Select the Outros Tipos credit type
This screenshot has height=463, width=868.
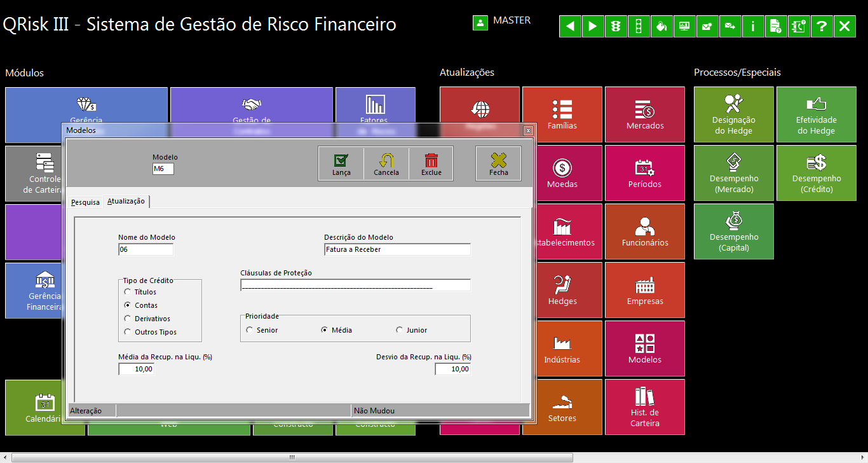(x=151, y=332)
